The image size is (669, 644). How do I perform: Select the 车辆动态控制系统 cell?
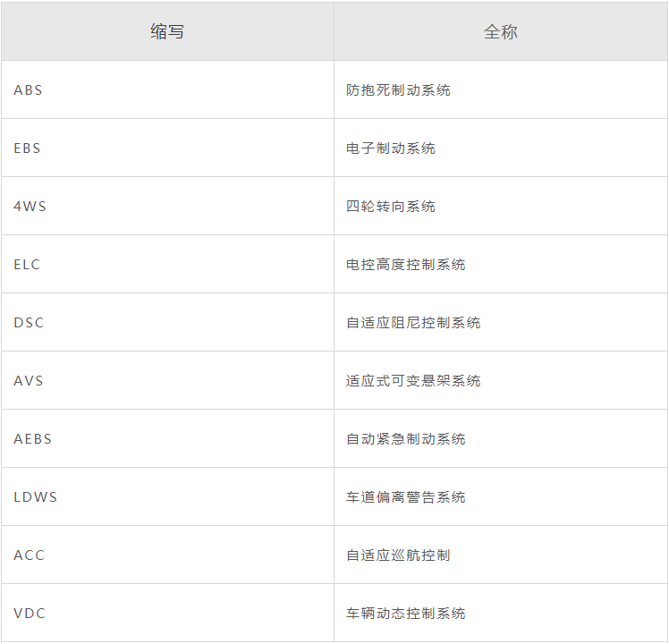[501, 613]
